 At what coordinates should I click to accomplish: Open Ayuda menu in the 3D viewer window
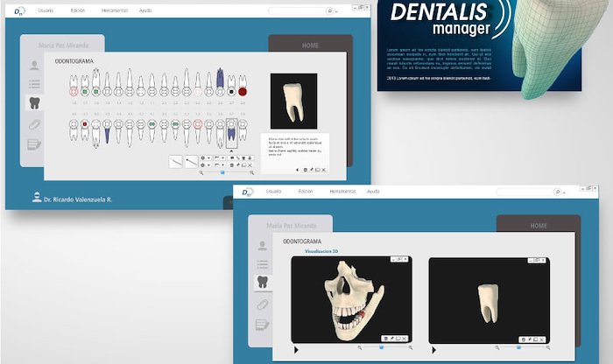tap(373, 192)
